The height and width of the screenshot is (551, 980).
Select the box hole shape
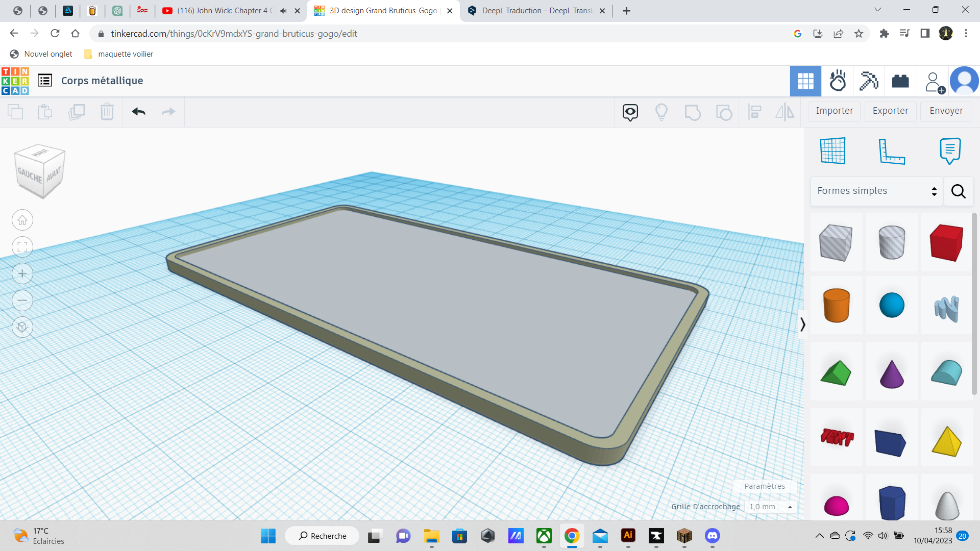836,242
